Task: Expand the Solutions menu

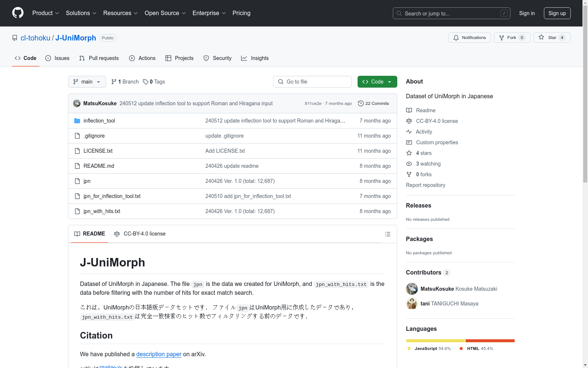Action: click(x=81, y=13)
